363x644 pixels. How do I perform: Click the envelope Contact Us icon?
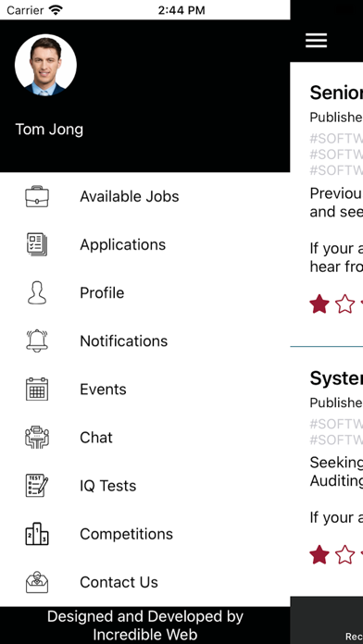37,582
